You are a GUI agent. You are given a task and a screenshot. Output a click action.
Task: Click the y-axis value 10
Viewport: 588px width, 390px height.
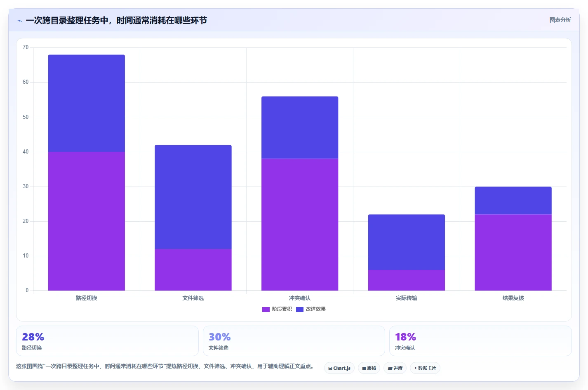point(26,256)
